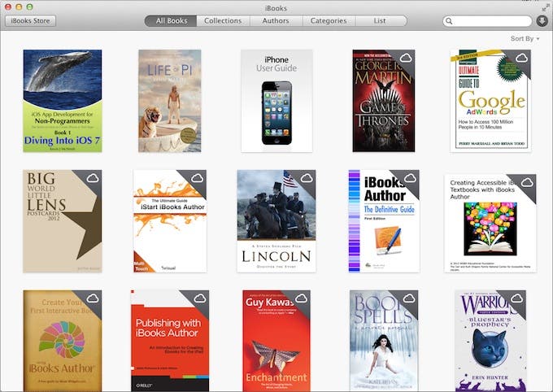Viewport: 553px width, 392px height.
Task: Download iStart iBooks Author via cloud icon
Action: pos(197,178)
